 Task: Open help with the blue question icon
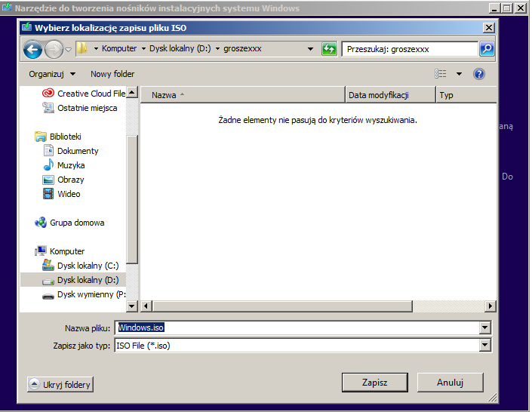[x=479, y=74]
